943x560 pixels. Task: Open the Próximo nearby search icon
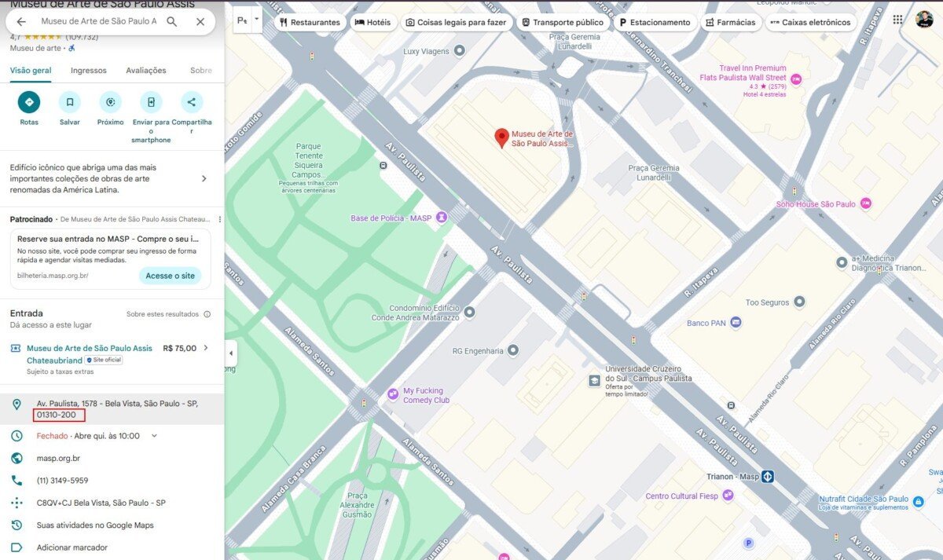pos(111,102)
